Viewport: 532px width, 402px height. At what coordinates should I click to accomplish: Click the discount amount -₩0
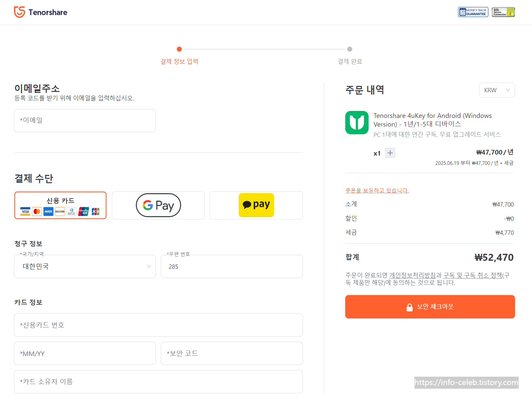click(509, 219)
